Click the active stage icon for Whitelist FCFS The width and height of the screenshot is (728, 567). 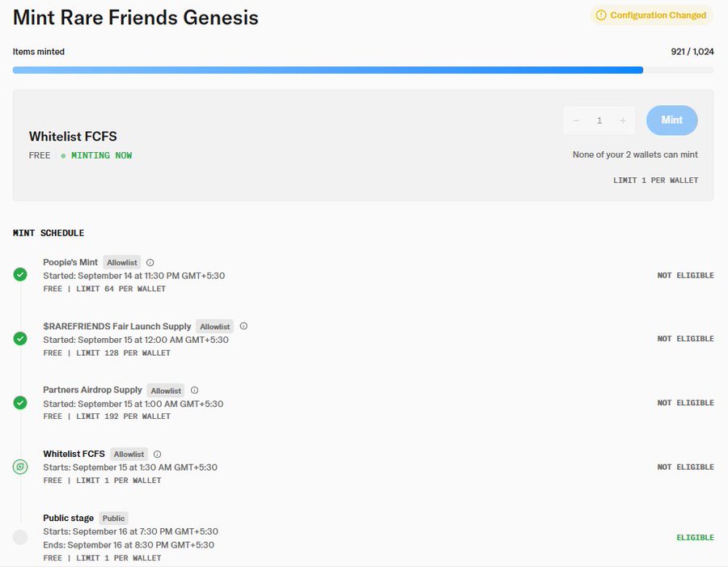point(20,467)
